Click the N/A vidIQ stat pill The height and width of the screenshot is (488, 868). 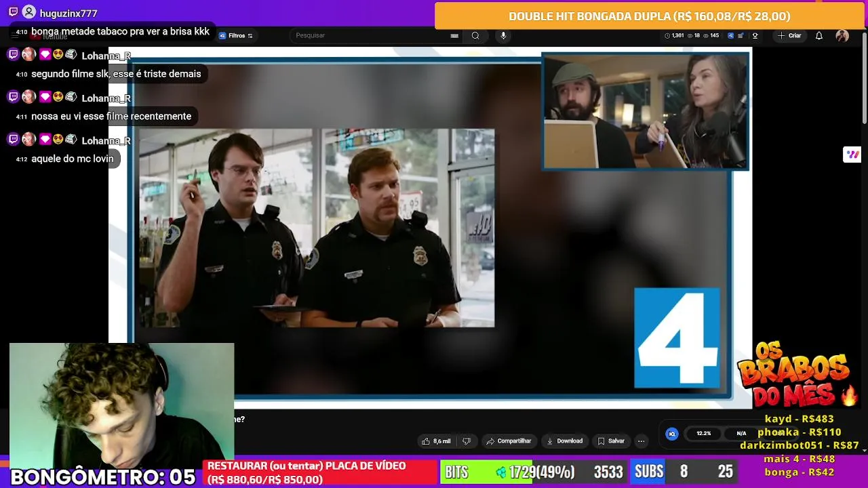(x=741, y=434)
